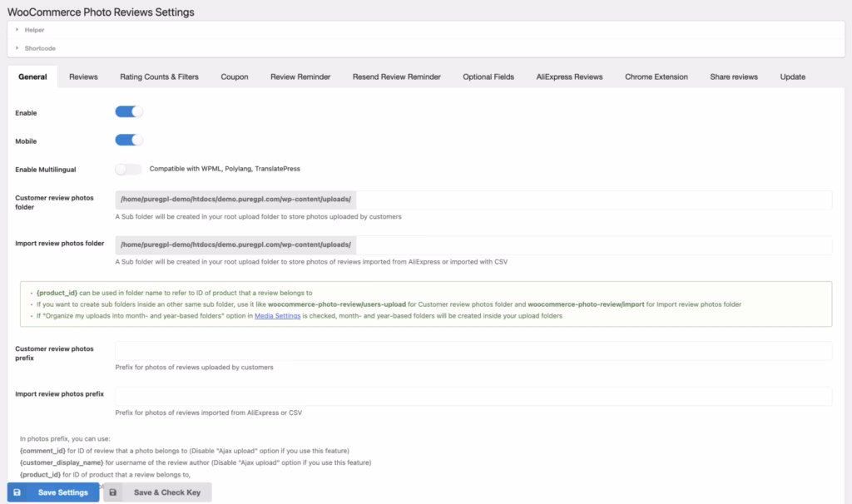852x504 pixels.
Task: Click 'woocommerce-photo-review/import' bold text
Action: click(586, 304)
